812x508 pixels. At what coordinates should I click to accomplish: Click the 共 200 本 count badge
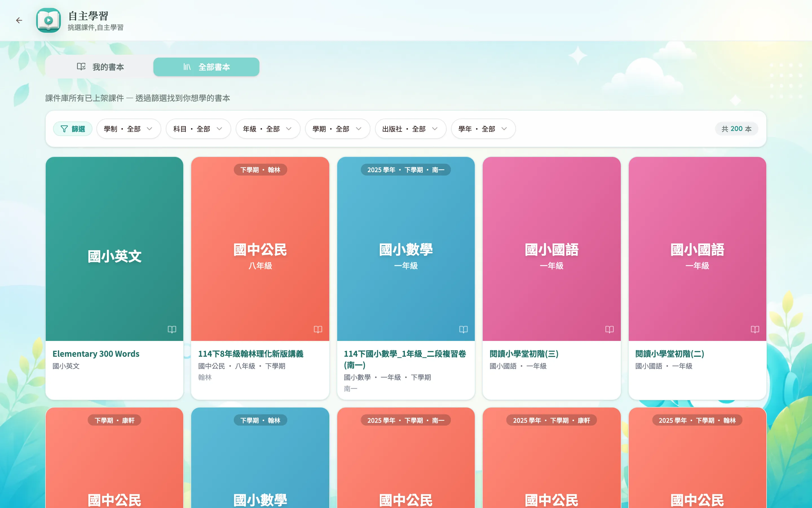tap(736, 129)
